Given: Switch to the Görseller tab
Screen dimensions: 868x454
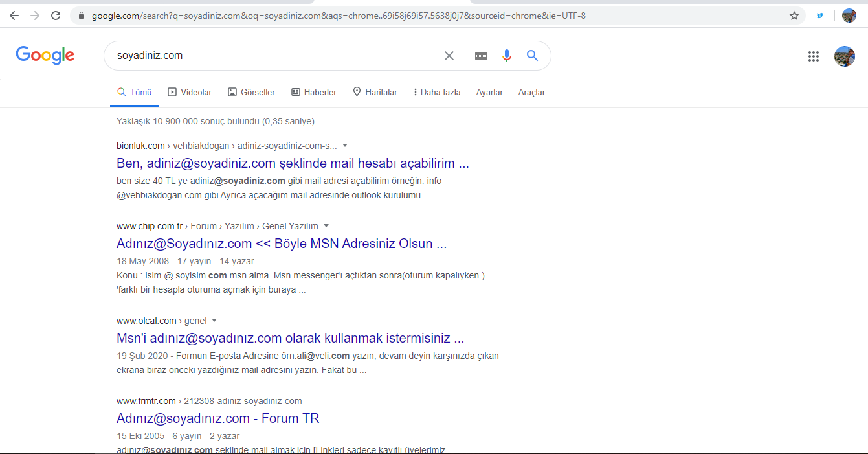Looking at the screenshot, I should 251,93.
